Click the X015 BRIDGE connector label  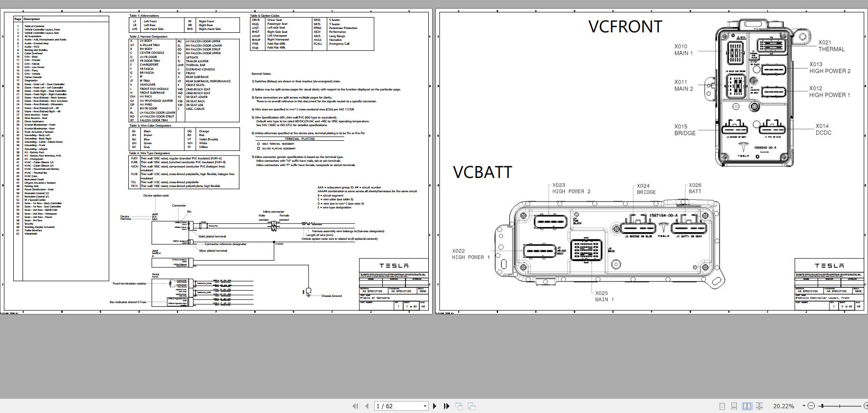[685, 130]
